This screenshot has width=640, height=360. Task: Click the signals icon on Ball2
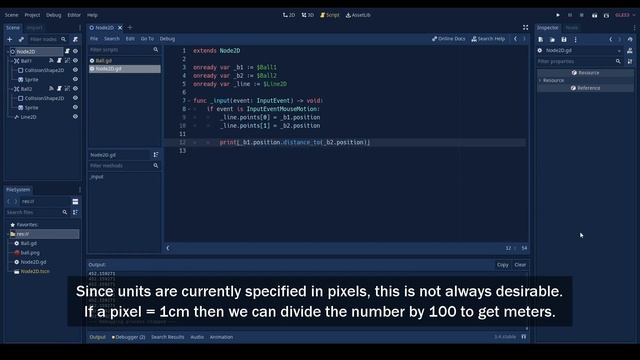pos(51,89)
